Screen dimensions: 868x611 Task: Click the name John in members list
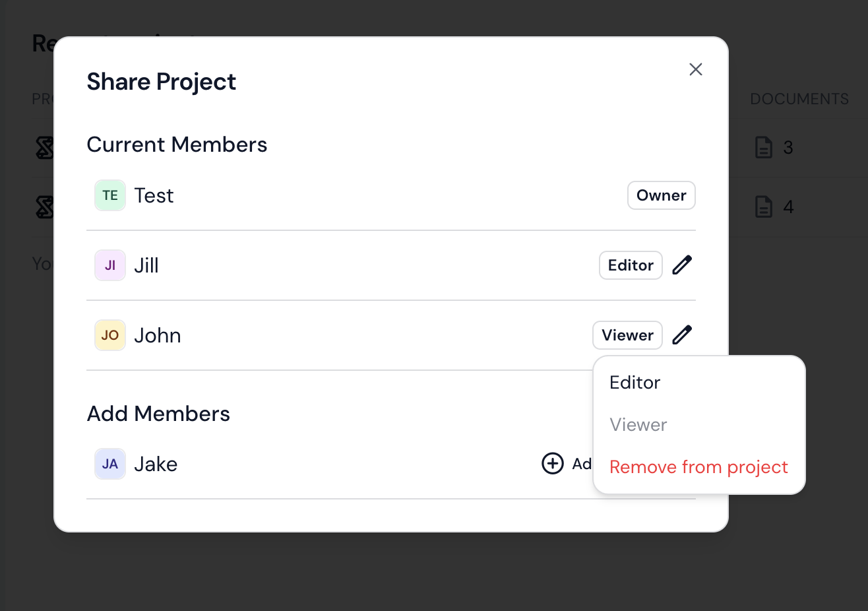(158, 335)
